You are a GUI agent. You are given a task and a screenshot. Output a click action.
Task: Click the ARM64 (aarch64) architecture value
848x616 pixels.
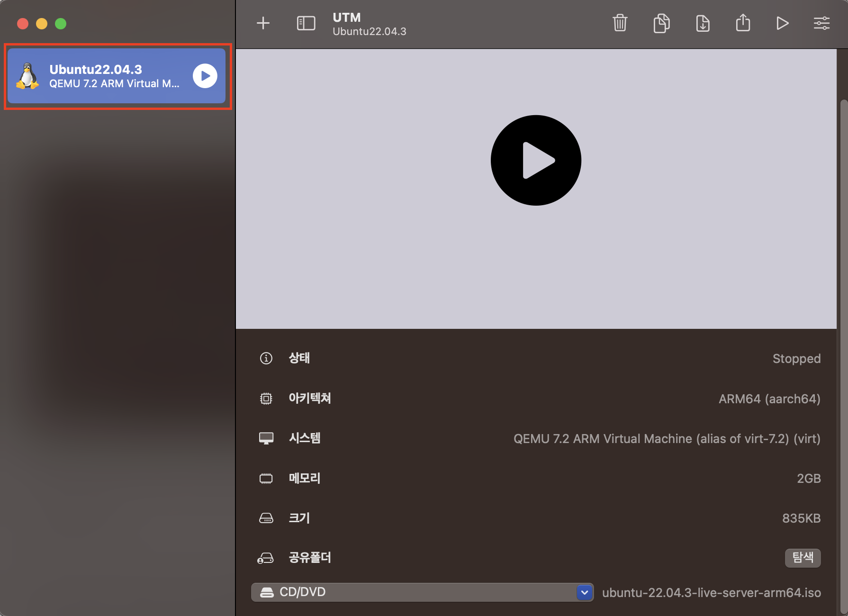coord(770,399)
